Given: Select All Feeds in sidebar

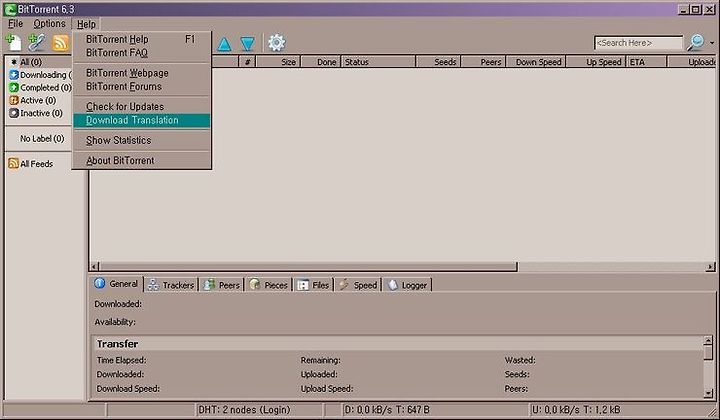Looking at the screenshot, I should [x=36, y=164].
